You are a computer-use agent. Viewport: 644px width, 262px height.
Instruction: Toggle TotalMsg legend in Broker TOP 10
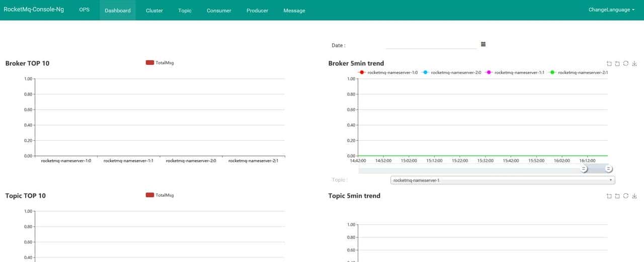coord(159,63)
